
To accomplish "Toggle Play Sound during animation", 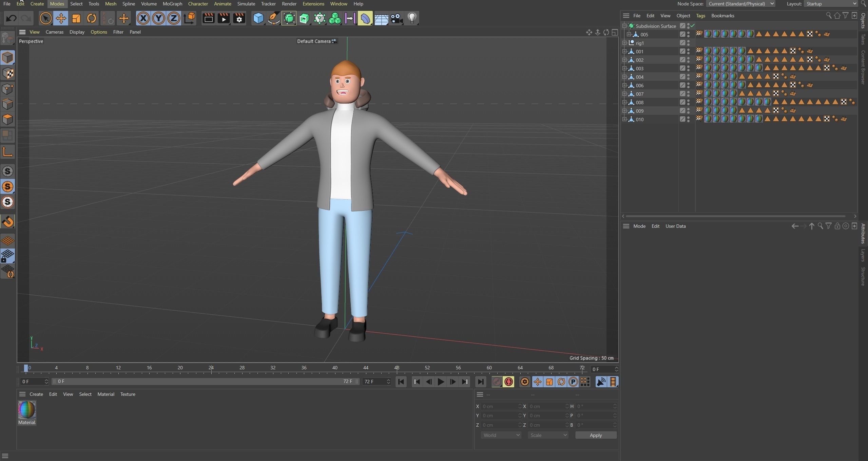I will [x=601, y=382].
